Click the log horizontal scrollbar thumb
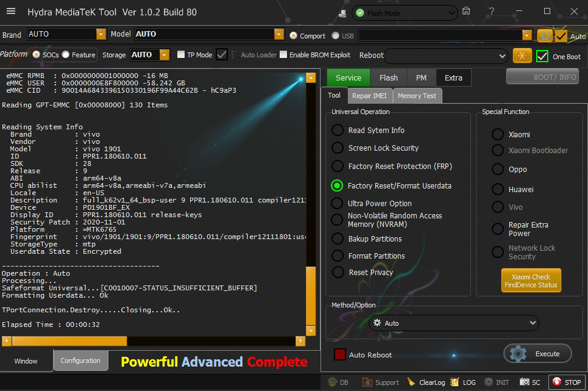588x391 pixels. (x=69, y=341)
